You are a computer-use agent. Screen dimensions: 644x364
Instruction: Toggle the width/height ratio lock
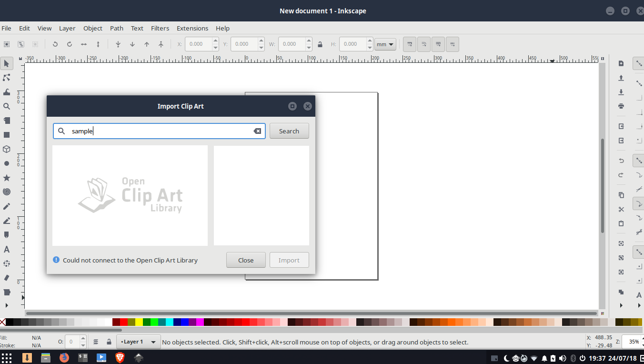(320, 44)
